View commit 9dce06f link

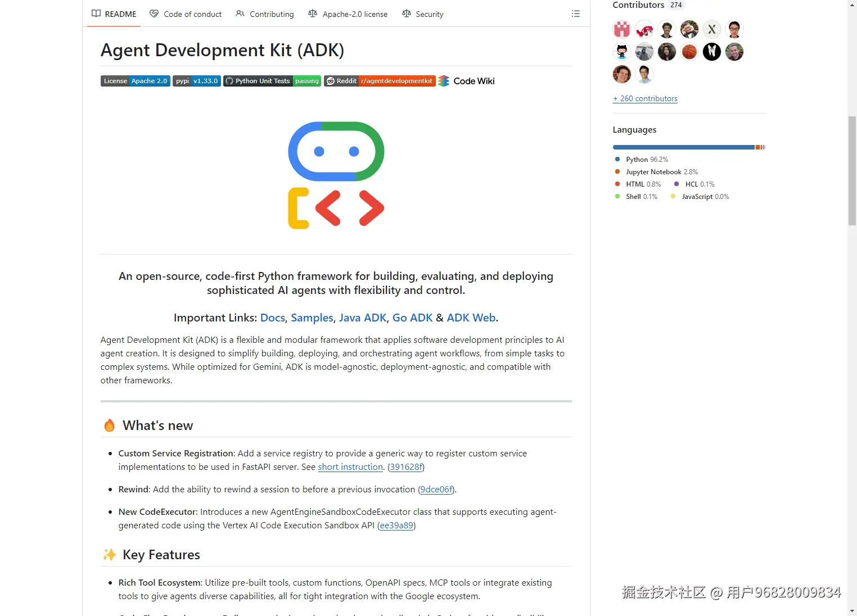point(436,490)
